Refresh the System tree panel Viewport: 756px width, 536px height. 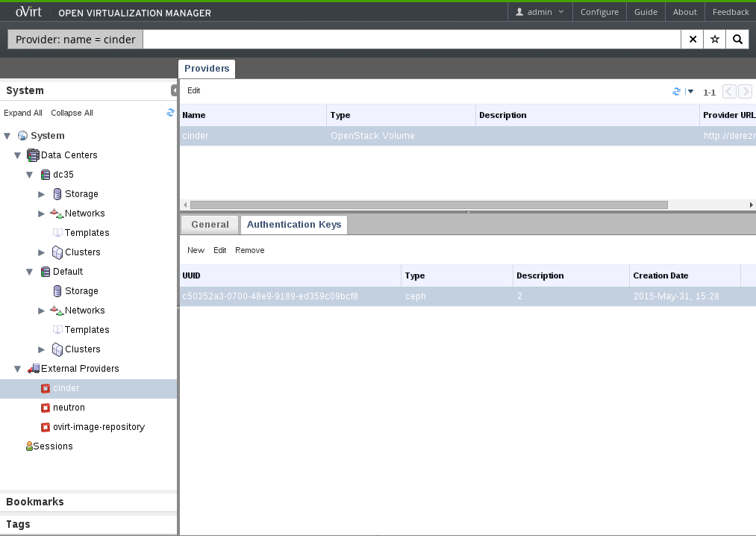[x=170, y=113]
